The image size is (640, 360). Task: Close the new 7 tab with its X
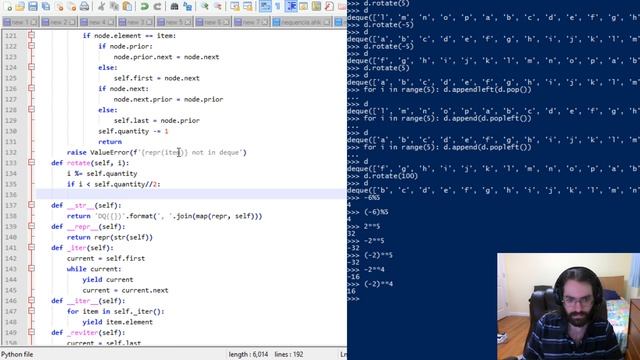265,22
